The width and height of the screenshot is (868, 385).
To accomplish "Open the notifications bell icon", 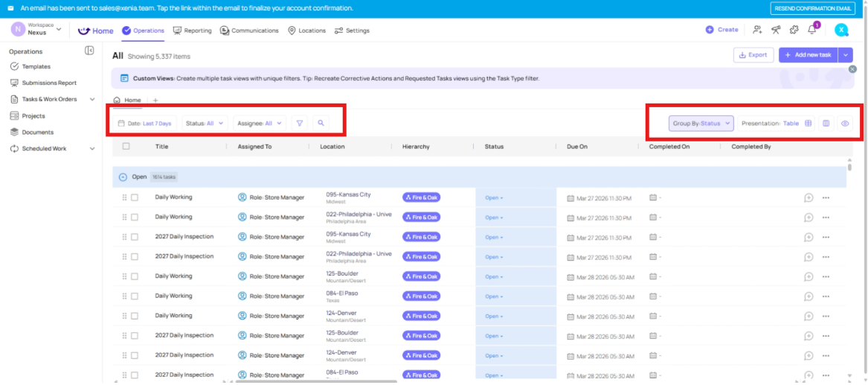I will coord(812,30).
